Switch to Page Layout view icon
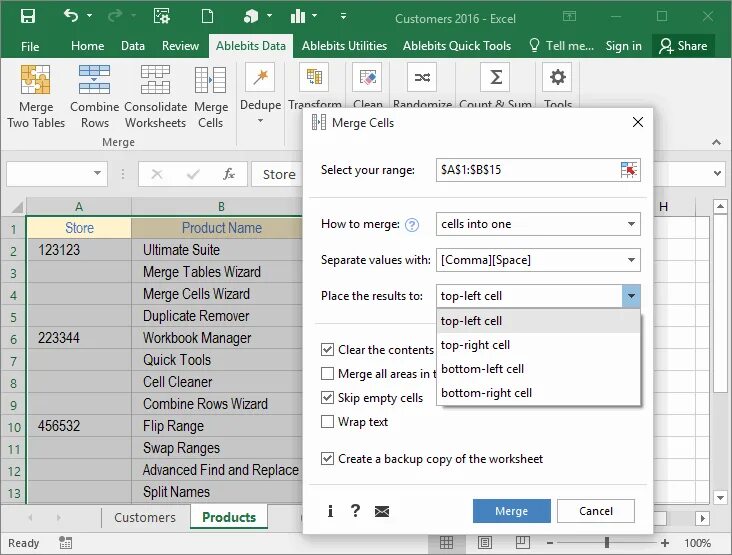 click(485, 542)
